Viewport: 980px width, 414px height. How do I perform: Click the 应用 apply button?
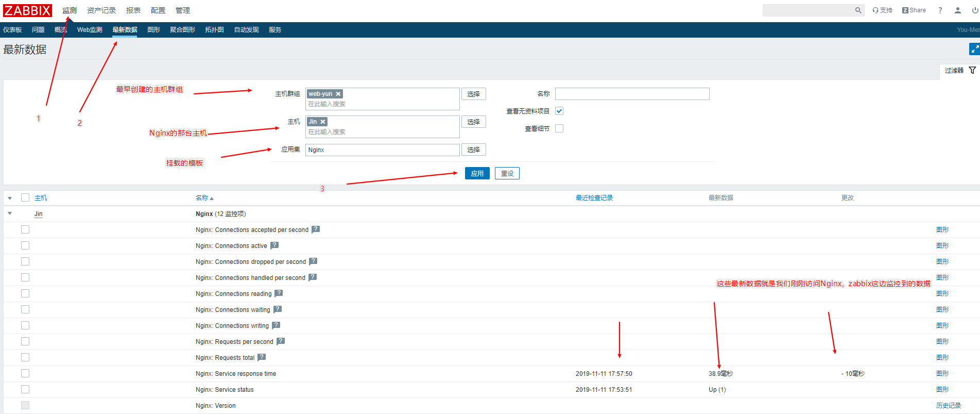[477, 173]
